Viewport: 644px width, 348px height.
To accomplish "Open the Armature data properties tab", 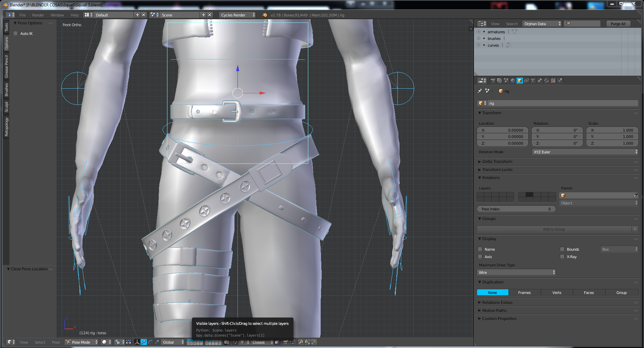I will [x=533, y=81].
